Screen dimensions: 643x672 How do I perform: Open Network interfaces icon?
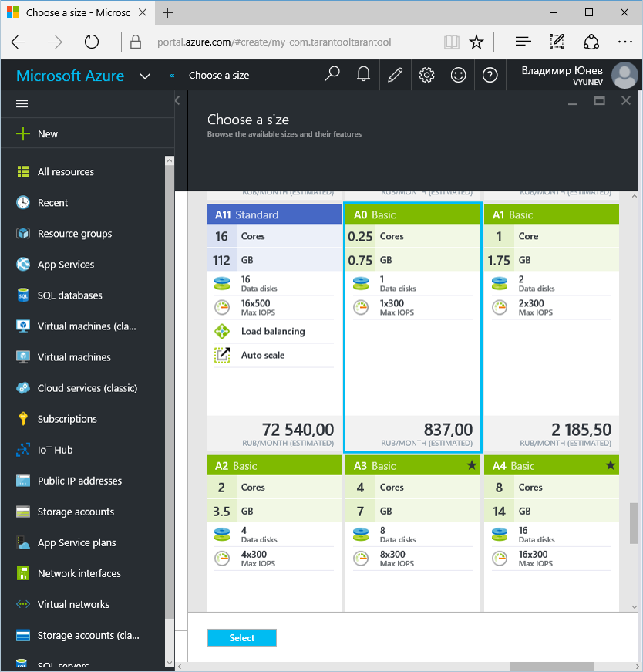pos(22,573)
